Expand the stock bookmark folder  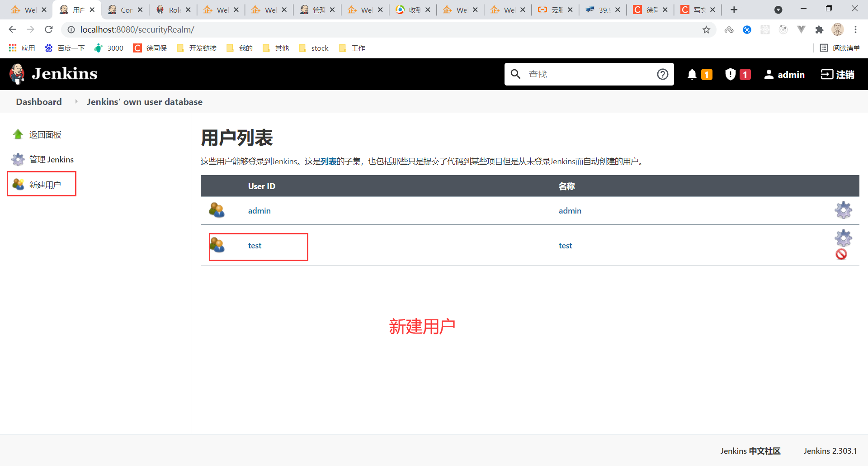314,48
